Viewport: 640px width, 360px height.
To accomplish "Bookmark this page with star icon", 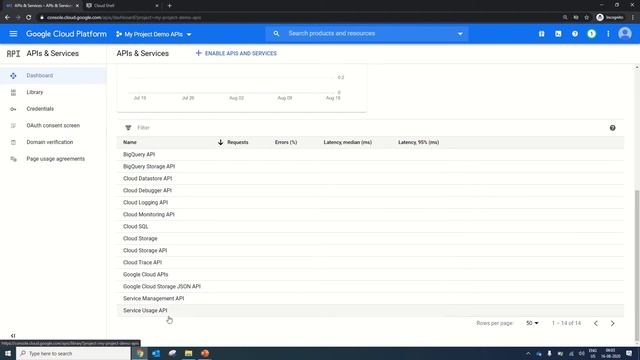I will 587,18.
